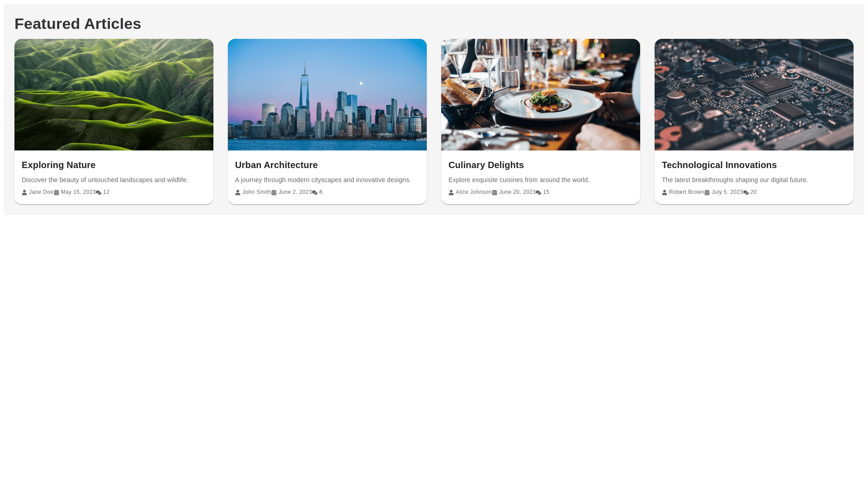Click the comments icon showing 8
868x488 pixels.
[x=315, y=192]
